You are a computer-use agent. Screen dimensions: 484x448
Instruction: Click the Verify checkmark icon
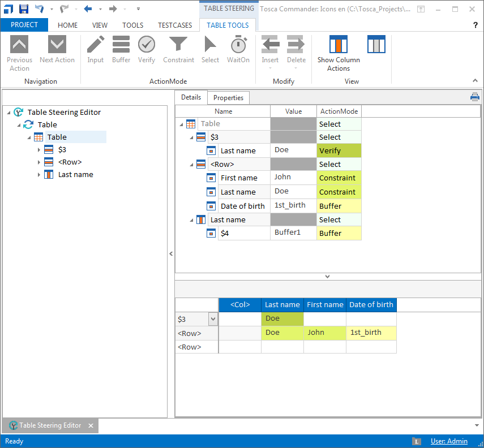coord(147,45)
